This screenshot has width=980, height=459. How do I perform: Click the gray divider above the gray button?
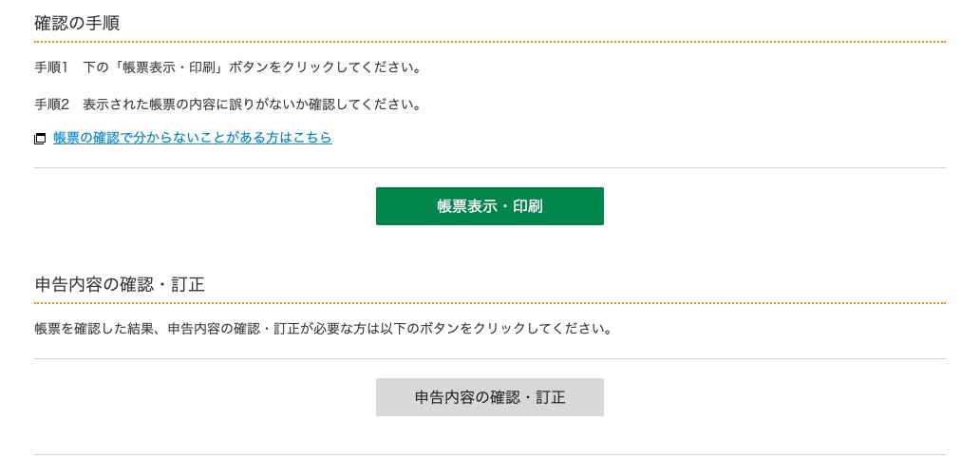(489, 359)
